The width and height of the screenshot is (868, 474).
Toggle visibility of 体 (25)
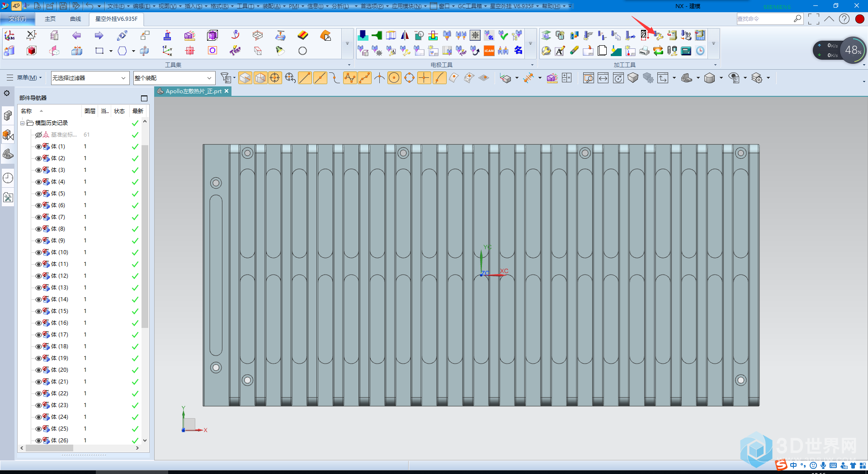pos(38,429)
